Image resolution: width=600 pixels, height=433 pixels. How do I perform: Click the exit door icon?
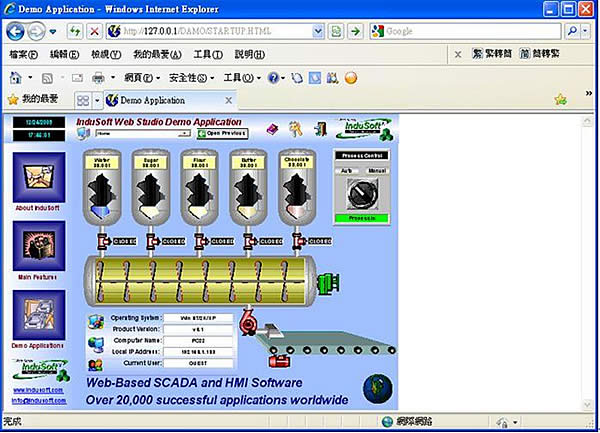[320, 129]
